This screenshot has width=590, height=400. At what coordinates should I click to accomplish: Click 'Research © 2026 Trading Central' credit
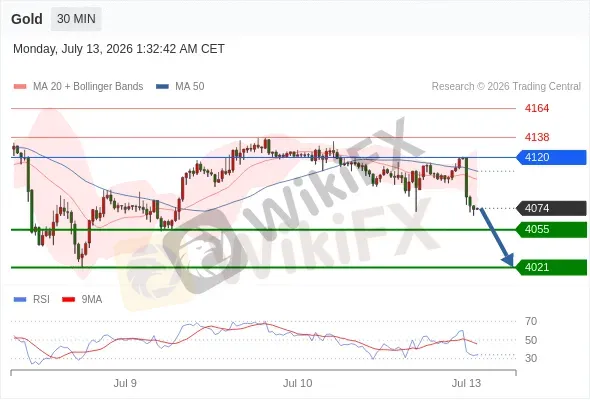506,87
